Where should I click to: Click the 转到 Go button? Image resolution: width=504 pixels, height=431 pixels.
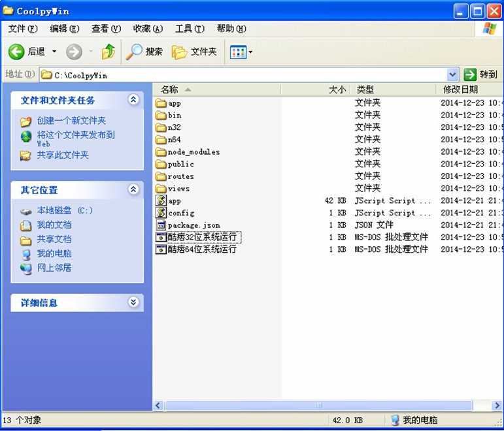click(x=481, y=75)
